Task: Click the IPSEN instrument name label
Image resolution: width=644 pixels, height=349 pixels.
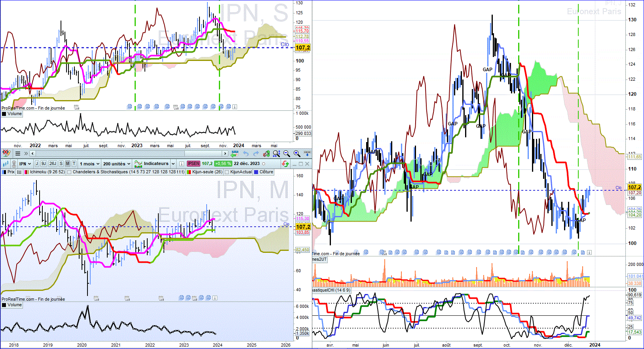Action: click(194, 163)
